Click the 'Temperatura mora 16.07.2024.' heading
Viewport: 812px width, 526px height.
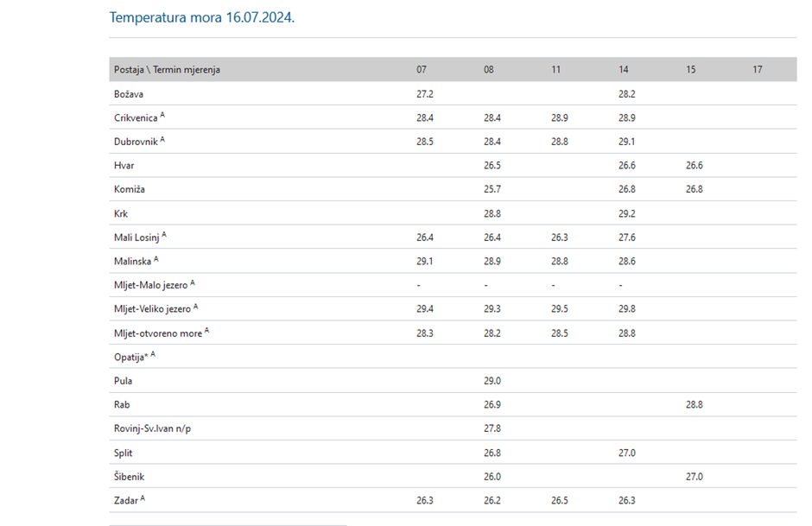point(202,17)
